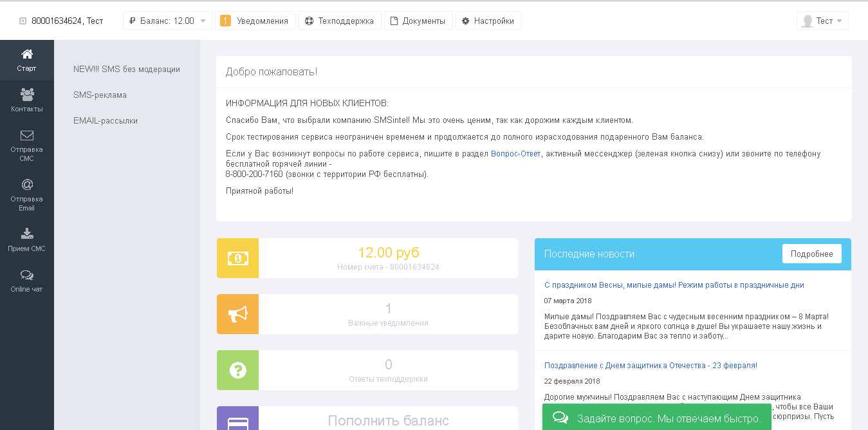This screenshot has height=430, width=868.
Task: Open the green chat widget to ask a question
Action: tap(657, 417)
